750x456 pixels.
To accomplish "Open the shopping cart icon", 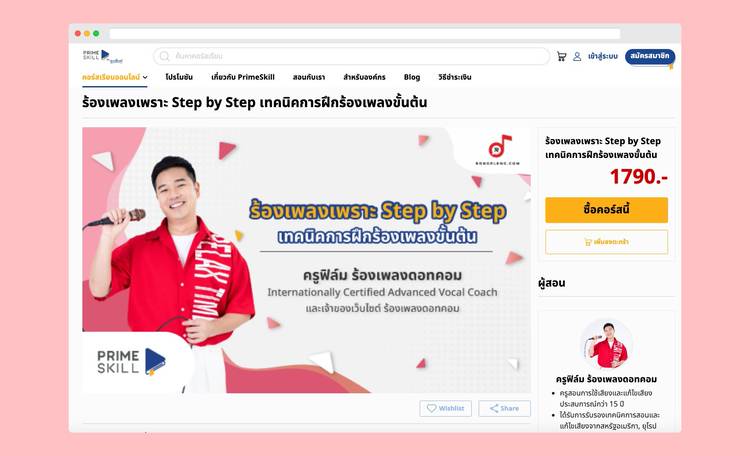I will tap(562, 56).
